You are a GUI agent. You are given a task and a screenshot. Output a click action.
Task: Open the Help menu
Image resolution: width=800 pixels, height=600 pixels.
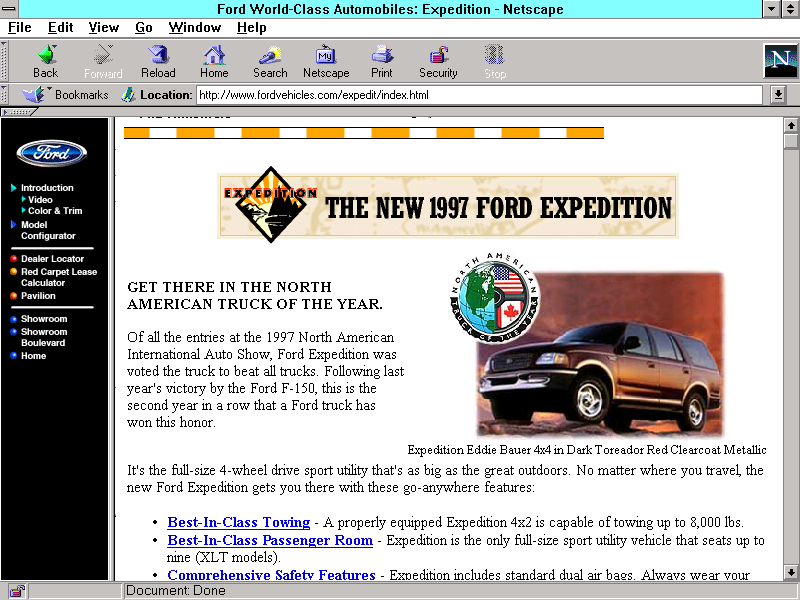252,28
